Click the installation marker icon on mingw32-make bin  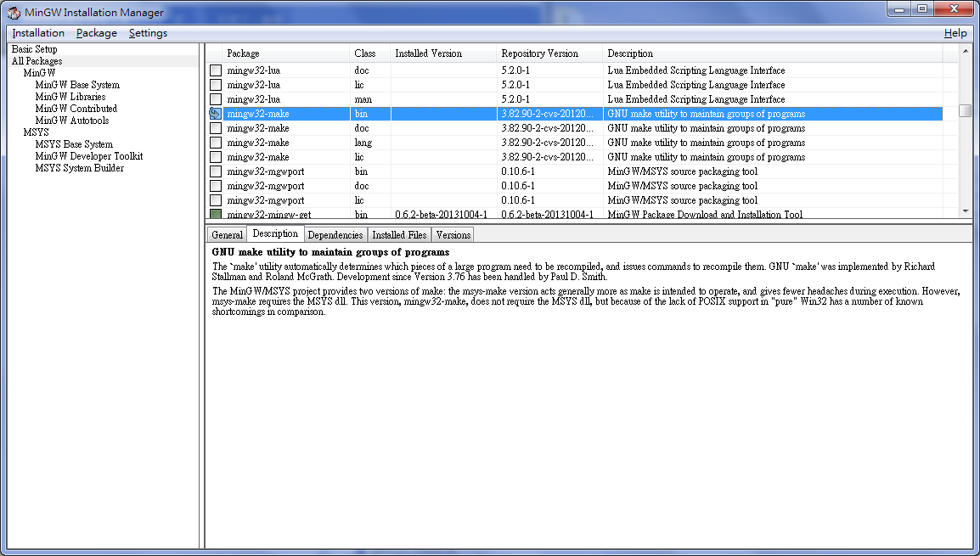216,114
